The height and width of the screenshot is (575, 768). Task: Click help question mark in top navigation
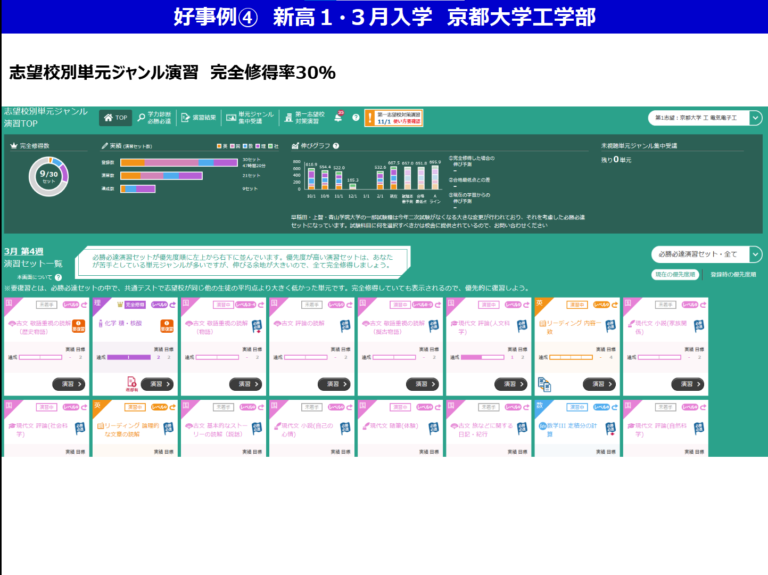point(356,118)
